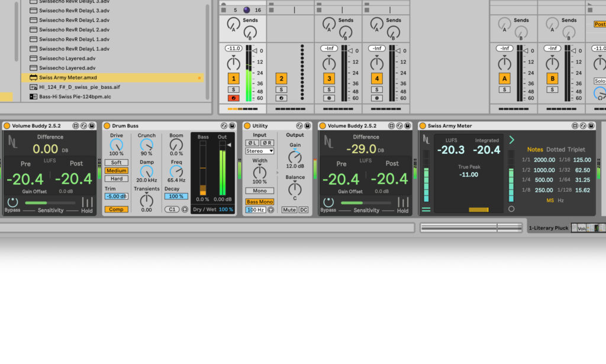
Task: Open Utility hot-swap preset icon
Action: [299, 126]
